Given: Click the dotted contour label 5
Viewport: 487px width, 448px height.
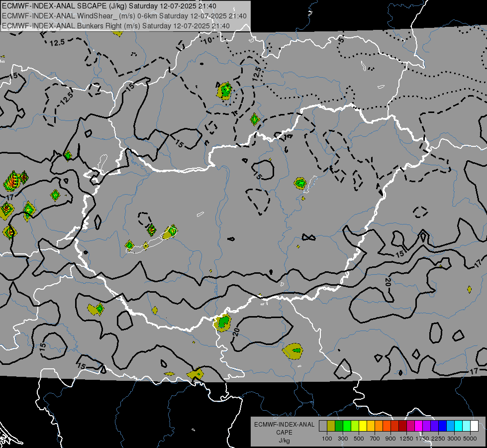Looking at the screenshot, I should click(x=341, y=40).
